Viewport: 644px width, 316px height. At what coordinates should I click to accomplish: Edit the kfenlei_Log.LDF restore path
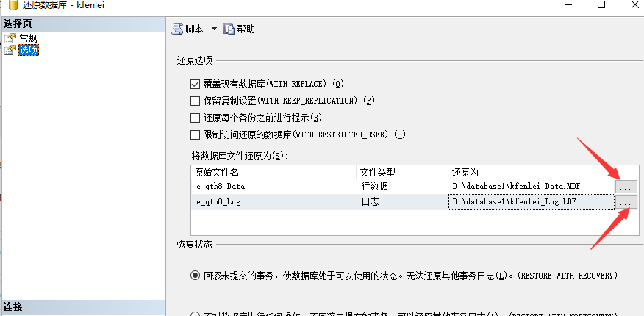pyautogui.click(x=529, y=202)
